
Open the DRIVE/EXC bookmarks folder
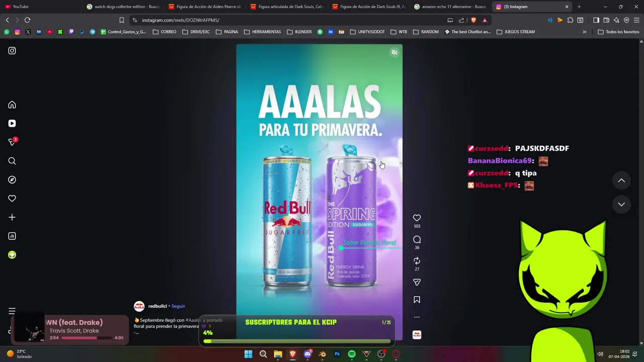click(196, 32)
